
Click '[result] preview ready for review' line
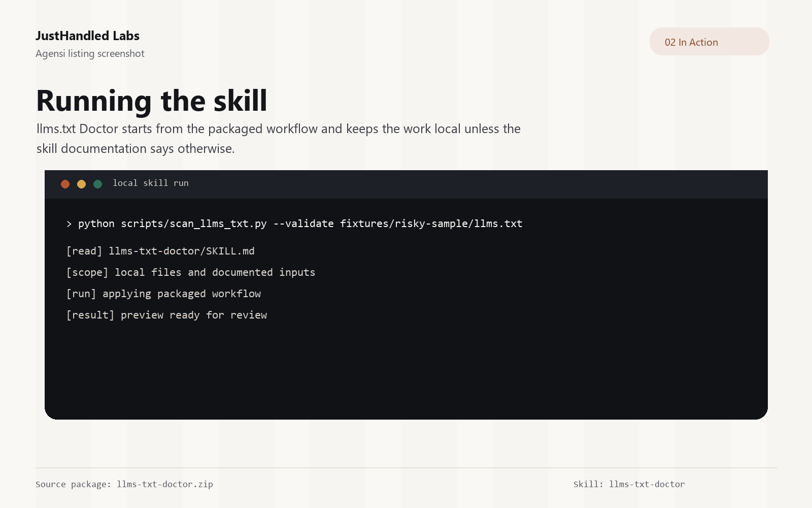click(x=166, y=315)
